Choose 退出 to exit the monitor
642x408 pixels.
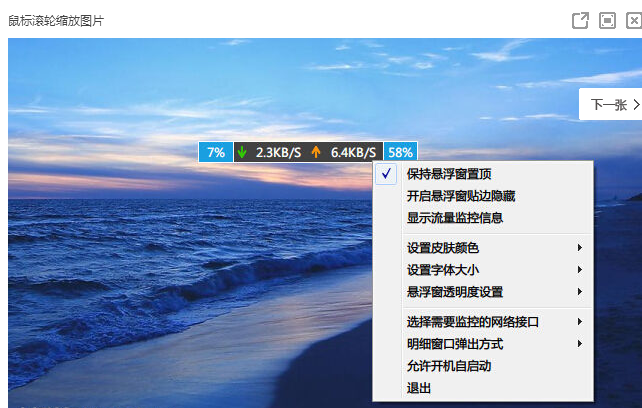click(x=483, y=388)
